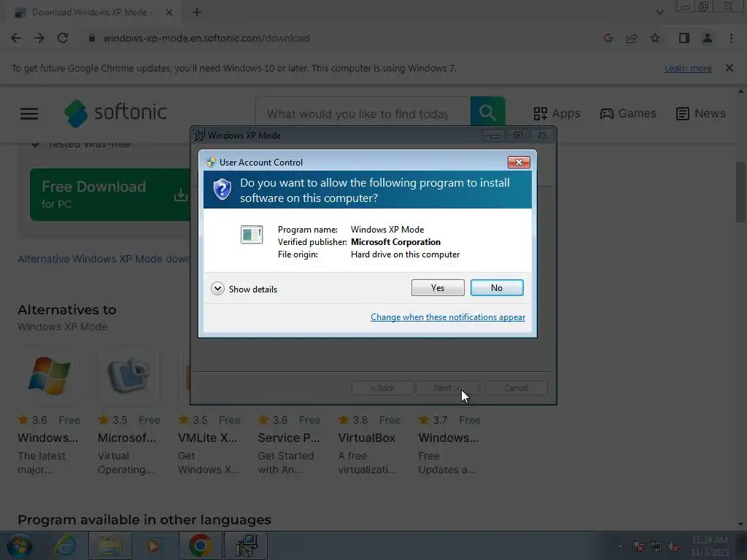747x560 pixels.
Task: Click installer Cancel button
Action: [516, 388]
